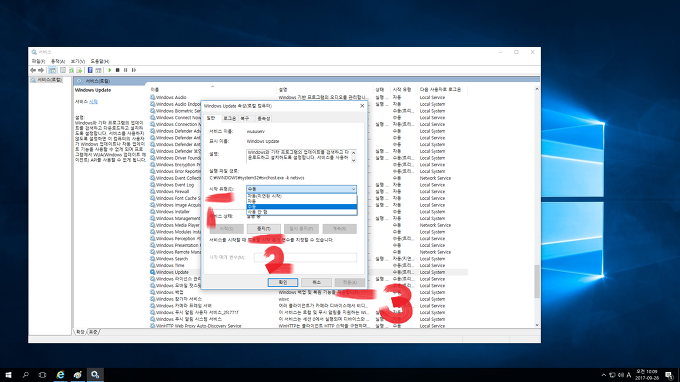Open the 보기(V) menu
The height and width of the screenshot is (382, 680).
tap(78, 61)
